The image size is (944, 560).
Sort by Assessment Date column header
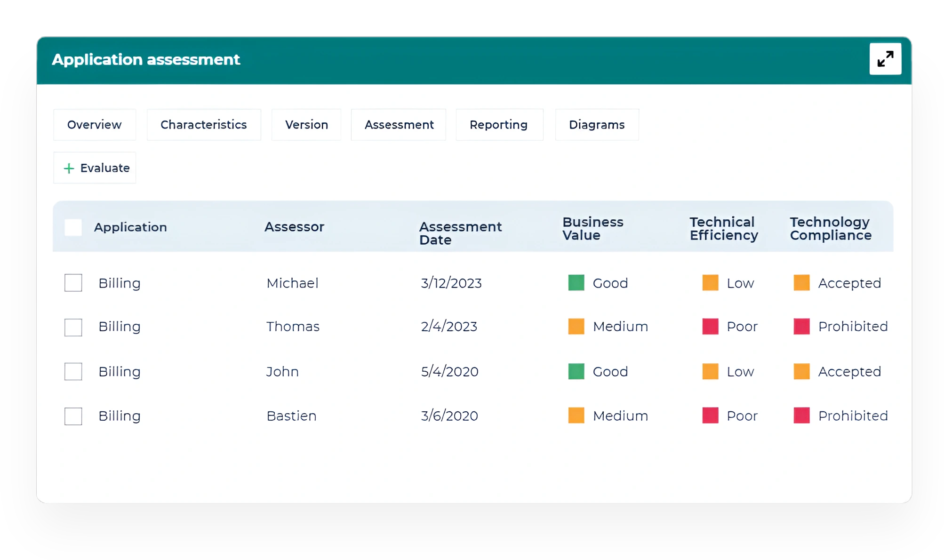coord(460,233)
